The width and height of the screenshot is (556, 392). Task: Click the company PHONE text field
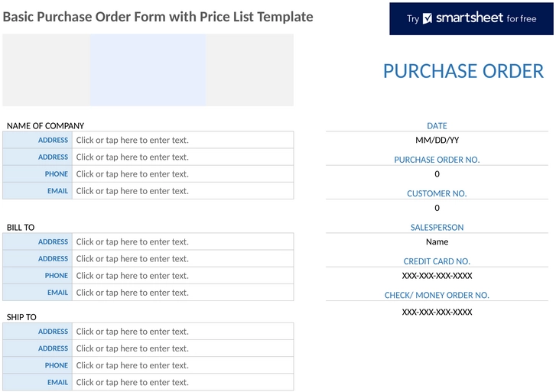click(183, 174)
